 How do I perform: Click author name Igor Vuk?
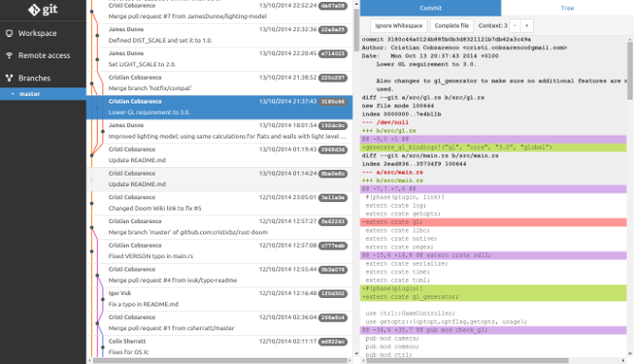(x=119, y=293)
